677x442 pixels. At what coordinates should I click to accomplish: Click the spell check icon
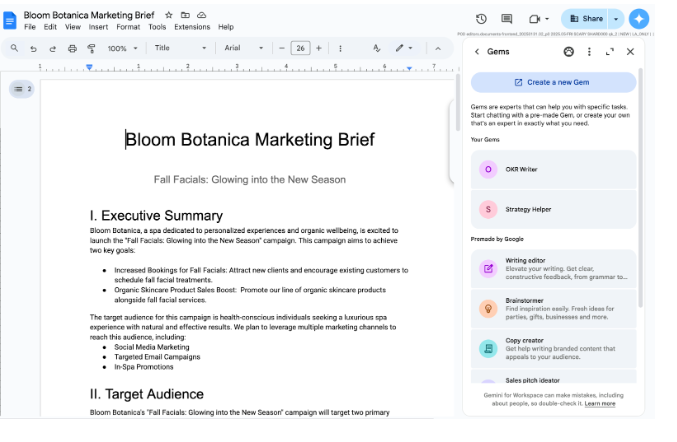[377, 48]
